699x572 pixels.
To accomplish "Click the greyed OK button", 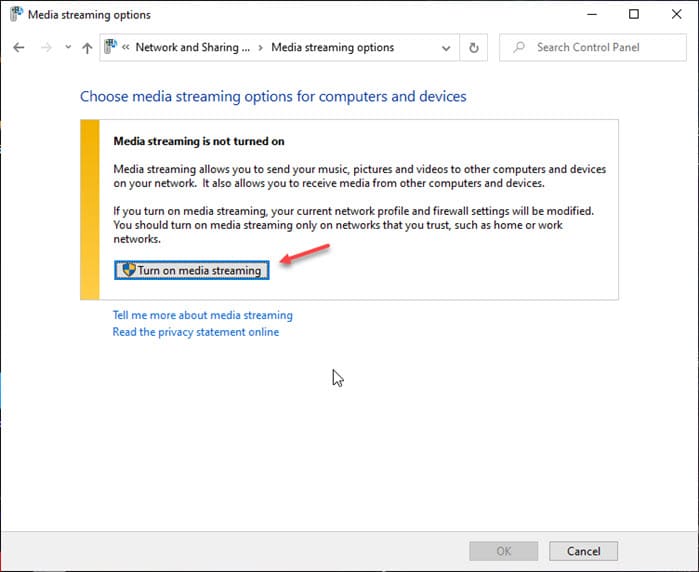I will 504,551.
